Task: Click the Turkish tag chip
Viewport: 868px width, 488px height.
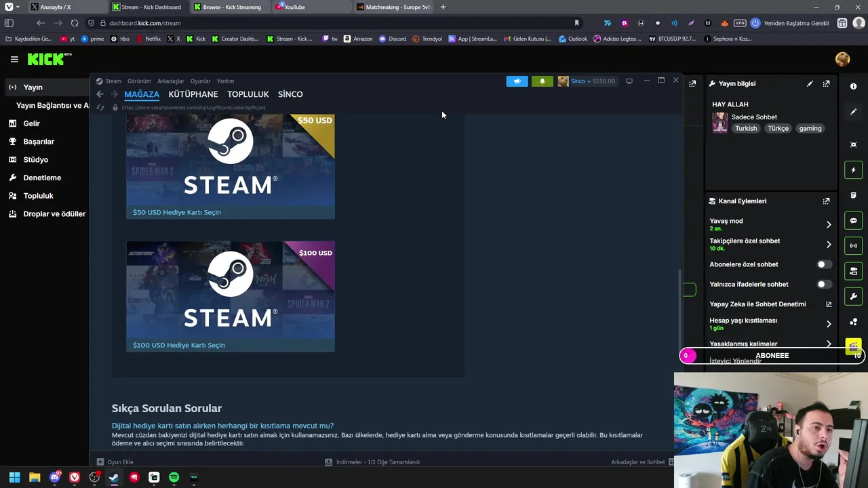Action: tap(746, 129)
